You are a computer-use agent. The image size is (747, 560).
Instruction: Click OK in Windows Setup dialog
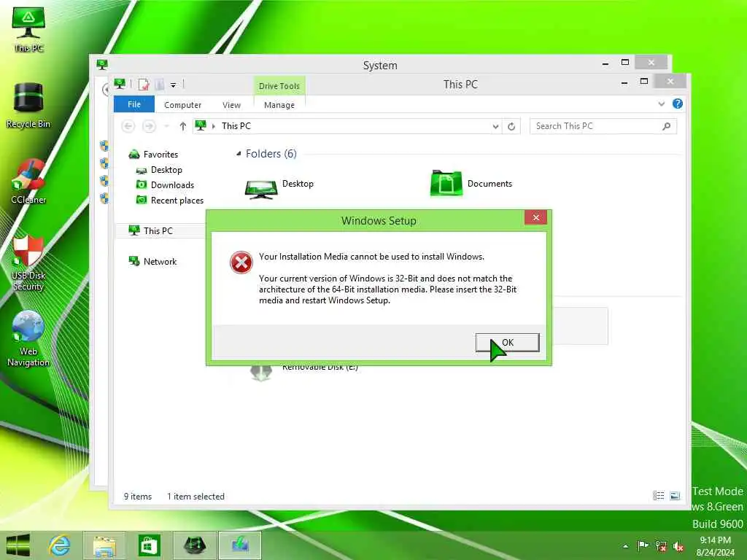508,343
